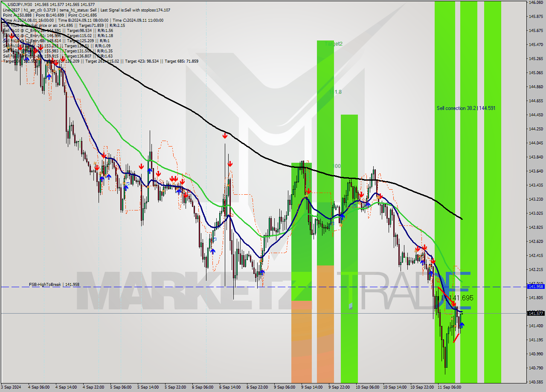Click the '9 Sep 22:00' time axis label
The height and width of the screenshot is (392, 546).
339,387
